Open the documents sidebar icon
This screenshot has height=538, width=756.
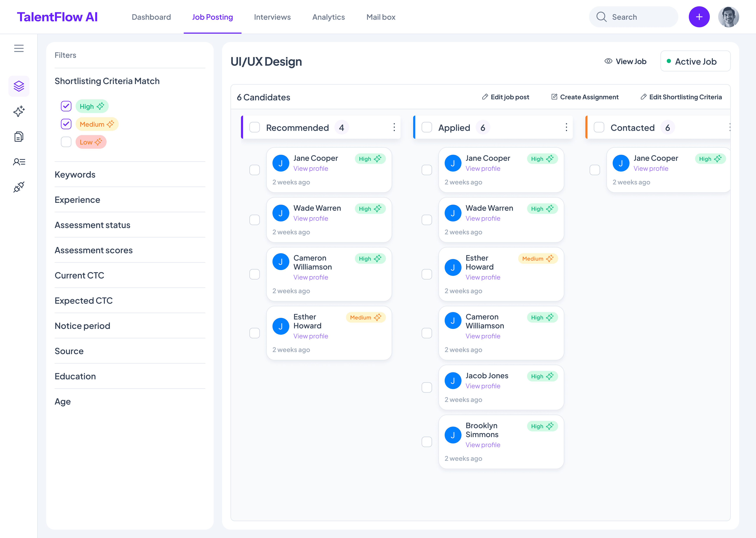[x=19, y=136]
